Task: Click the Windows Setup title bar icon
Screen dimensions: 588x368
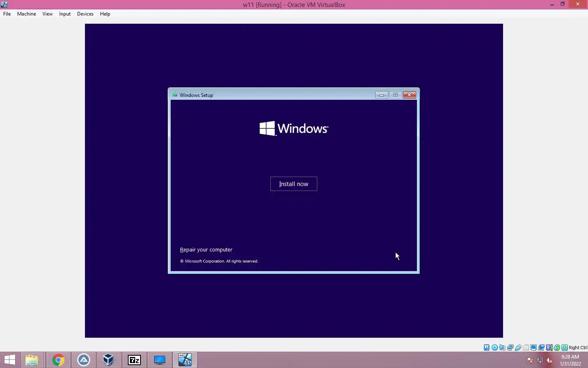Action: (175, 95)
